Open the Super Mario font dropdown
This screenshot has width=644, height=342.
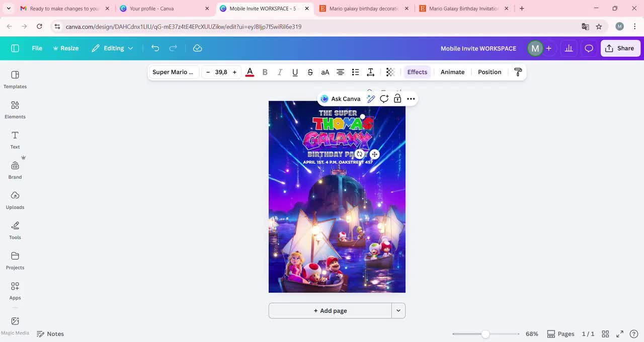173,72
